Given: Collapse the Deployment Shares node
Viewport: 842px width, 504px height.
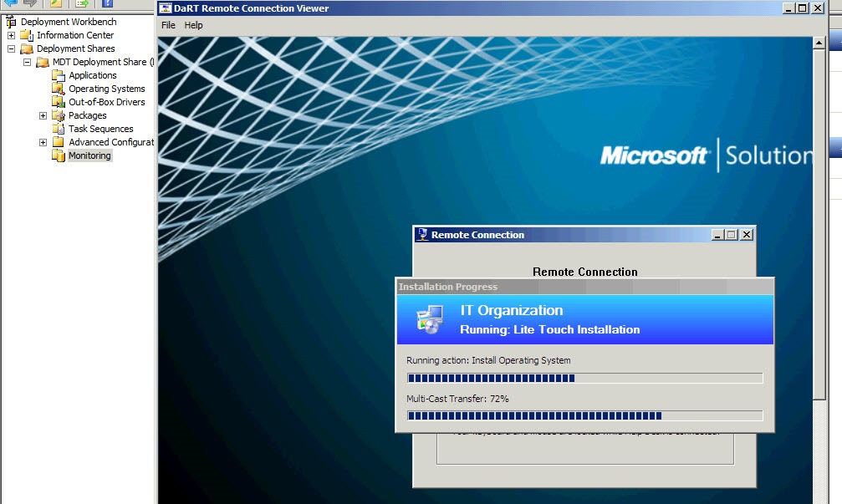Looking at the screenshot, I should point(11,48).
